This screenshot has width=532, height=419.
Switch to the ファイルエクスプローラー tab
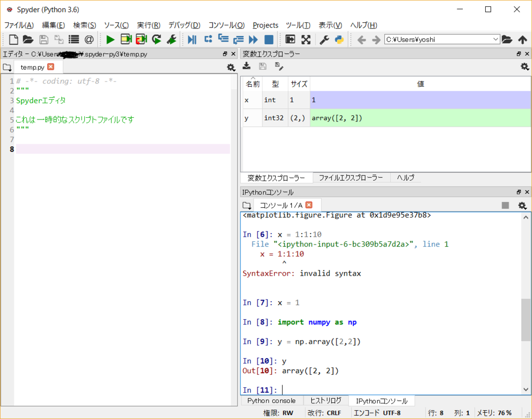coord(351,178)
